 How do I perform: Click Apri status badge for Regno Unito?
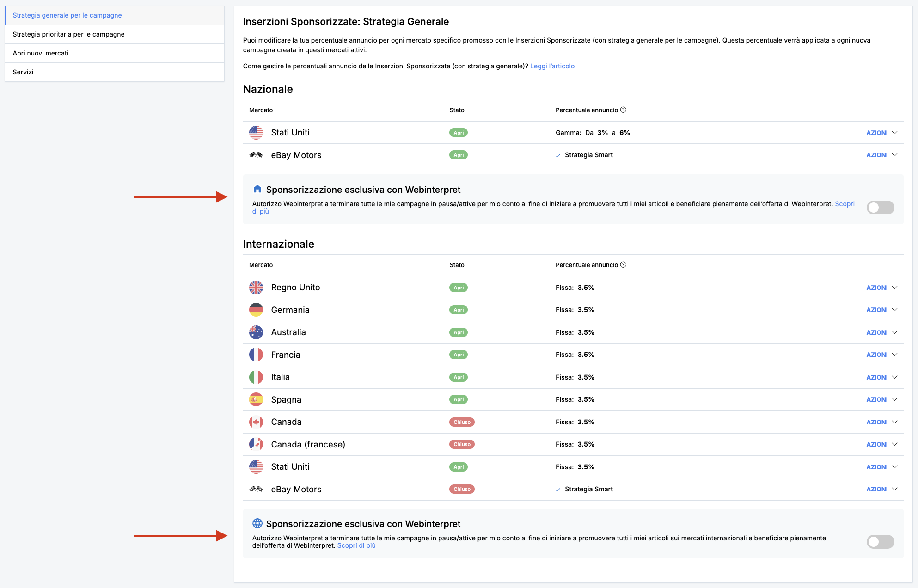458,288
